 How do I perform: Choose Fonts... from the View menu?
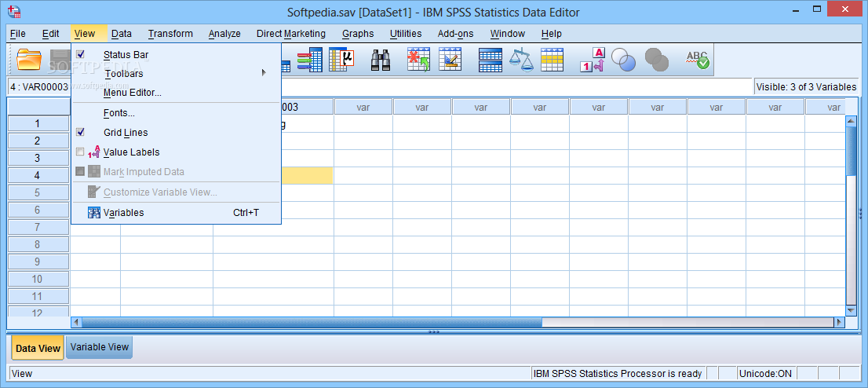(x=176, y=113)
